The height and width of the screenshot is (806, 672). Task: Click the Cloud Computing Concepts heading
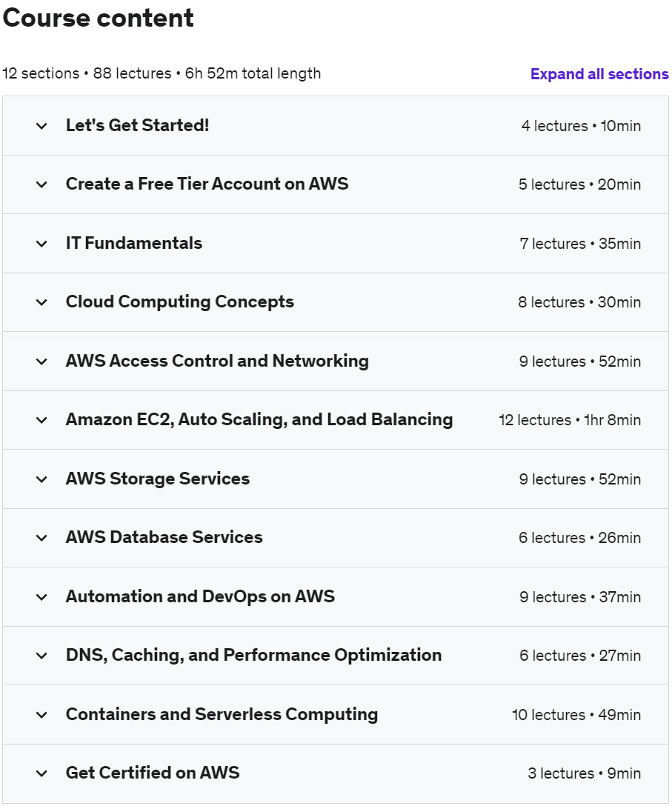point(180,302)
